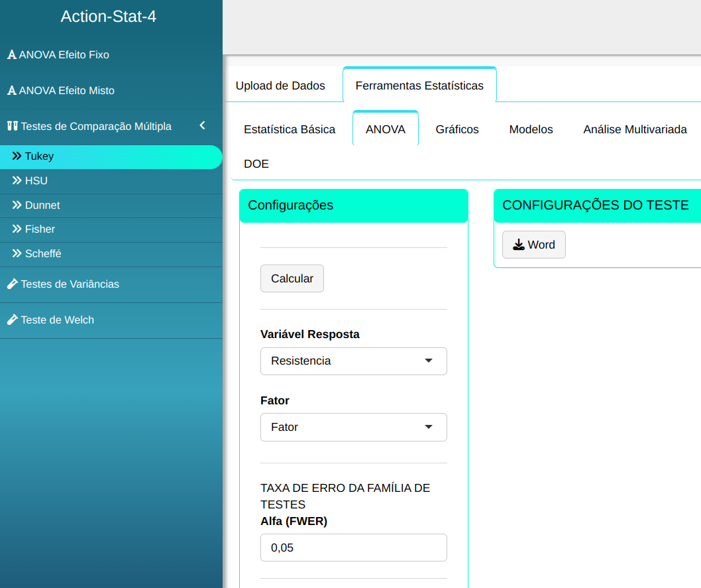The image size is (701, 588).
Task: Click the download icon on Word button
Action: coord(519,245)
